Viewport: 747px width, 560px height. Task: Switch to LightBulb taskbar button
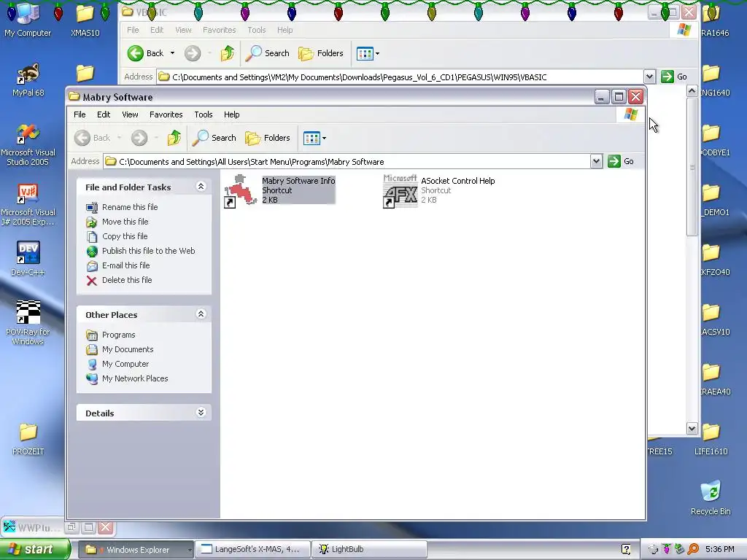(368, 550)
